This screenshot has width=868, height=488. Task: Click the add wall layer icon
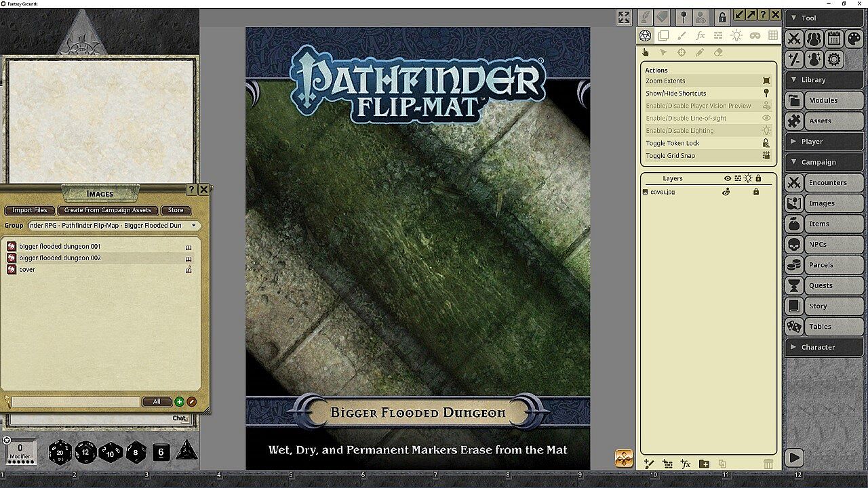pos(667,464)
